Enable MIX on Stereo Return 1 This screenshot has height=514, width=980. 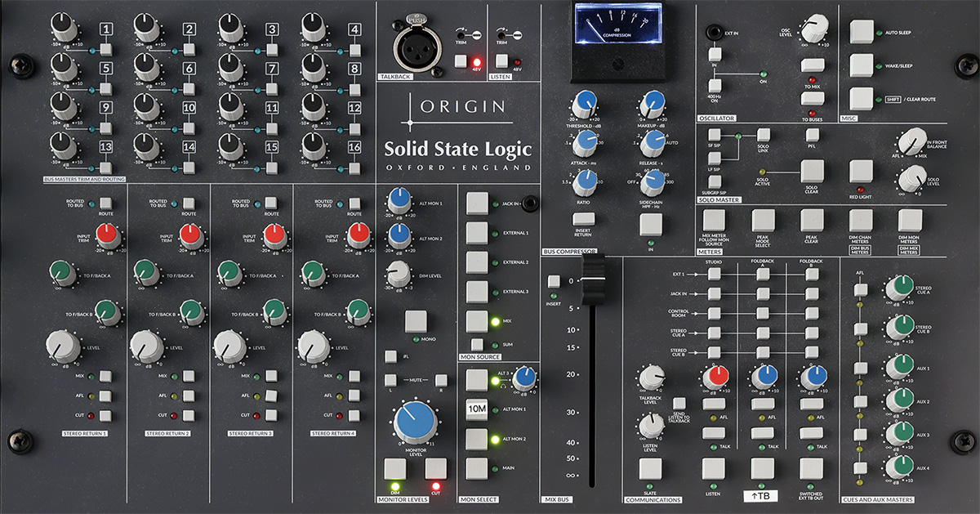(x=106, y=377)
